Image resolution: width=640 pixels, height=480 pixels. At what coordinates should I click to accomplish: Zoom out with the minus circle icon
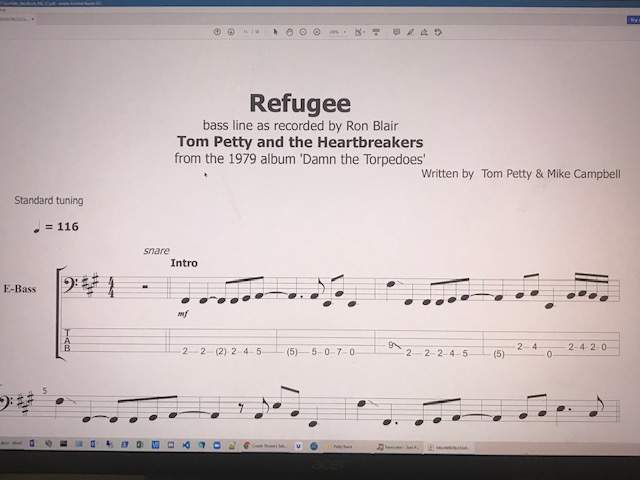pyautogui.click(x=303, y=32)
